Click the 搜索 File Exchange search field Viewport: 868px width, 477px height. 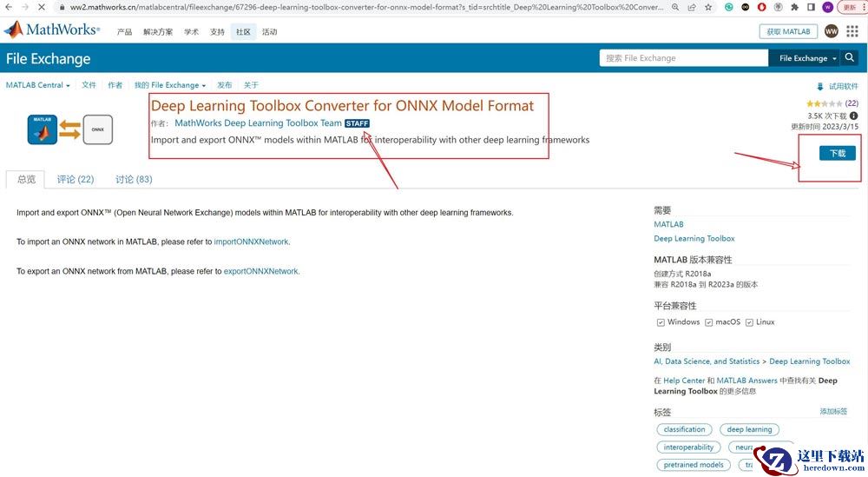point(684,57)
